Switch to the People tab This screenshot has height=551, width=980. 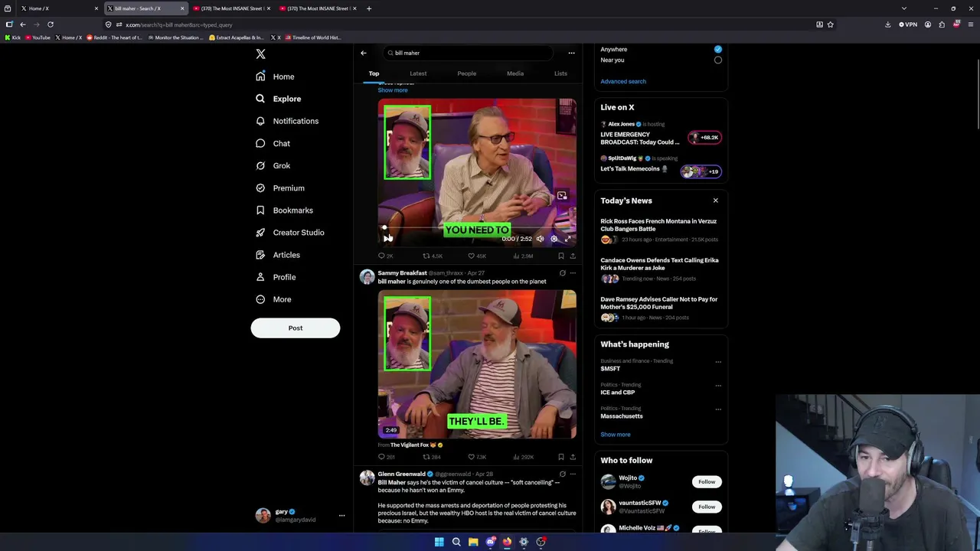coord(466,73)
